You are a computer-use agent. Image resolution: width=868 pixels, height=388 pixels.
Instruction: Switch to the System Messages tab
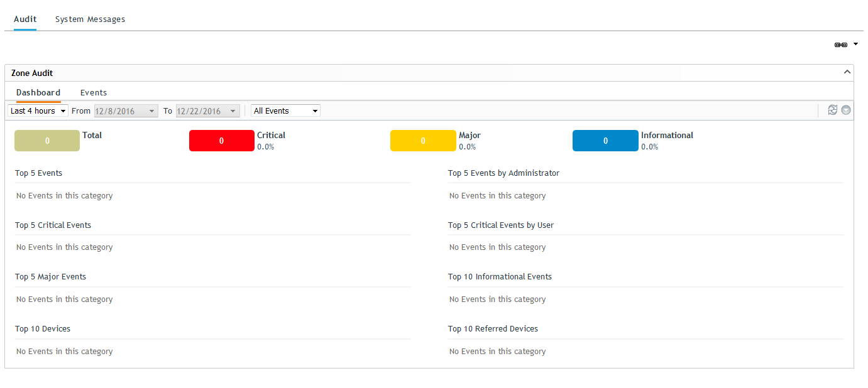click(x=90, y=19)
